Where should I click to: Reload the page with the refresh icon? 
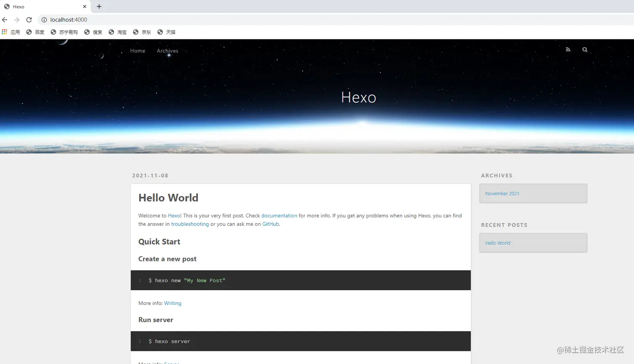click(29, 20)
